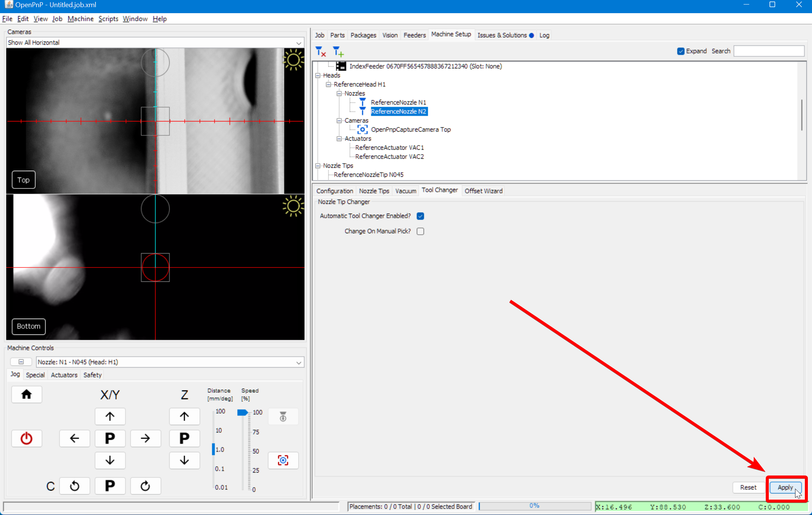
Task: Click the home machine icon
Action: 26,394
